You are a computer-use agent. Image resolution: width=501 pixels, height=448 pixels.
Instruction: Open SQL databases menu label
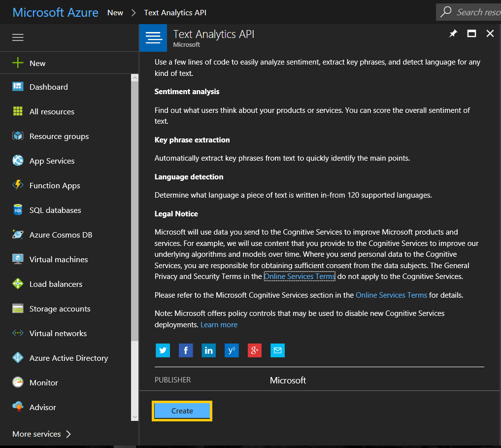[x=55, y=210]
